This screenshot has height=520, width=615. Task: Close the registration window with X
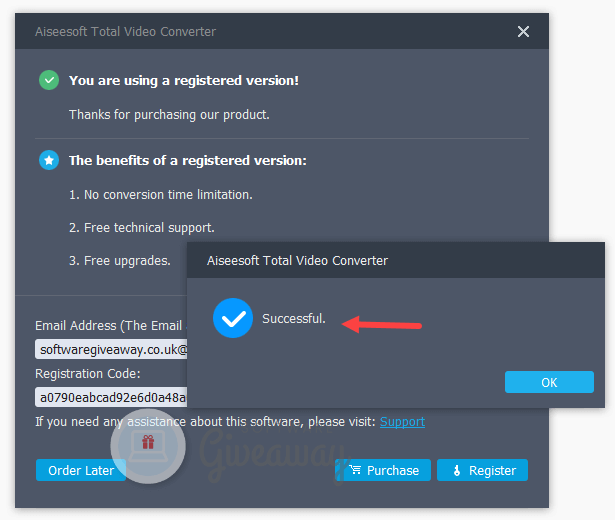tap(523, 31)
